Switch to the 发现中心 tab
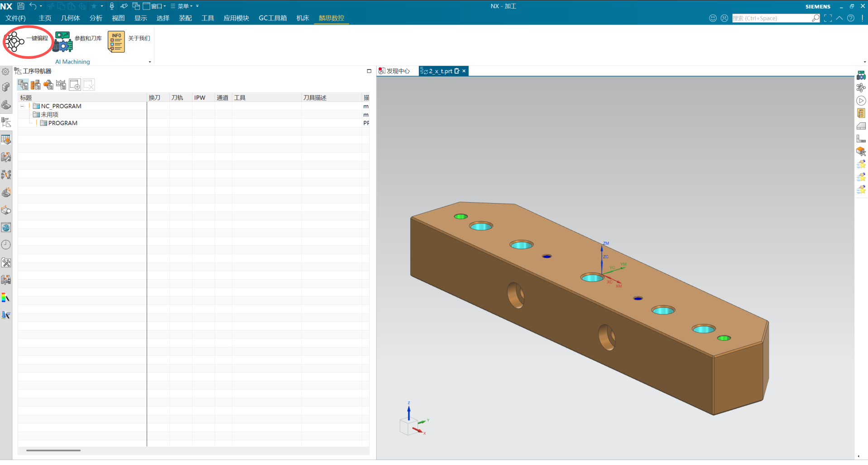Viewport: 868px width, 465px height. [x=394, y=71]
